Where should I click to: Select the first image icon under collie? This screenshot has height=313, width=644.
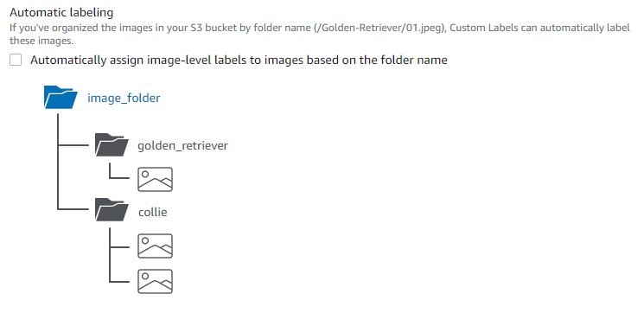155,246
